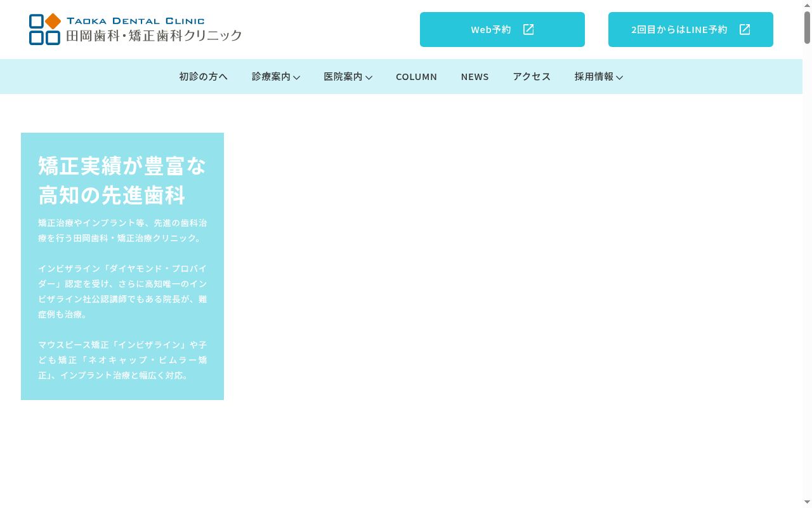Click the scrollbar up arrow
This screenshot has width=812, height=508.
[x=807, y=4]
